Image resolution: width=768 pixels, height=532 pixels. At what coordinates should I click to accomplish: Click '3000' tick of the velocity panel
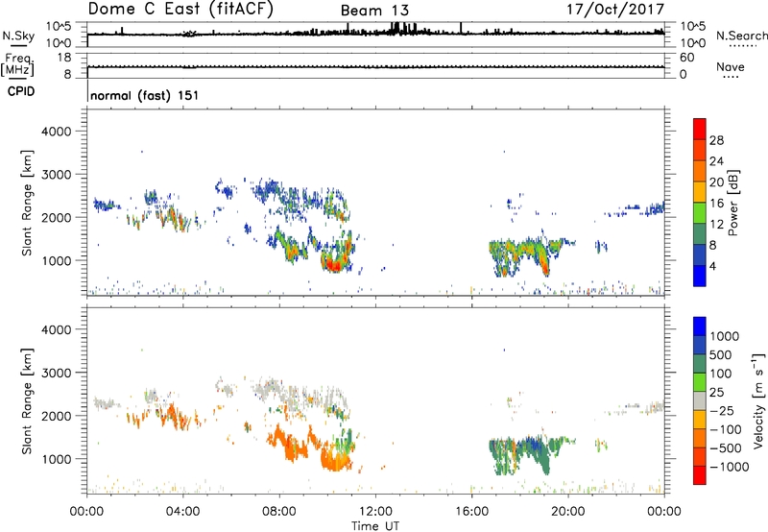[x=57, y=373]
